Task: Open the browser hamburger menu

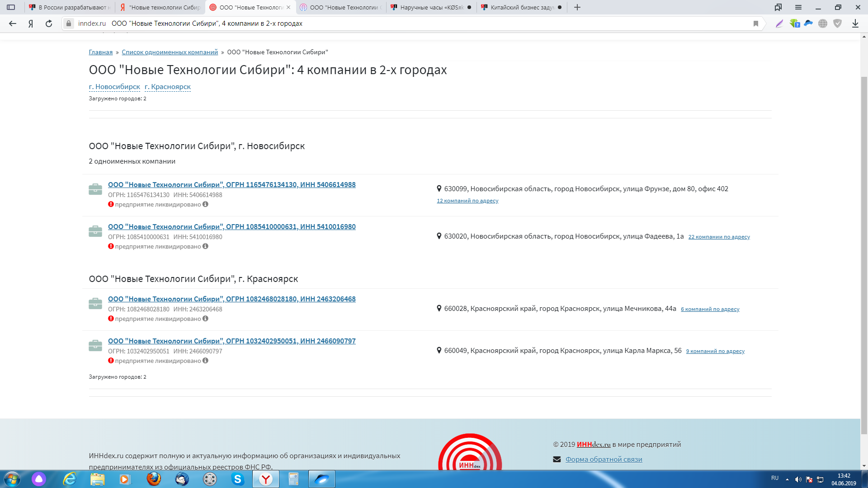Action: [x=798, y=7]
